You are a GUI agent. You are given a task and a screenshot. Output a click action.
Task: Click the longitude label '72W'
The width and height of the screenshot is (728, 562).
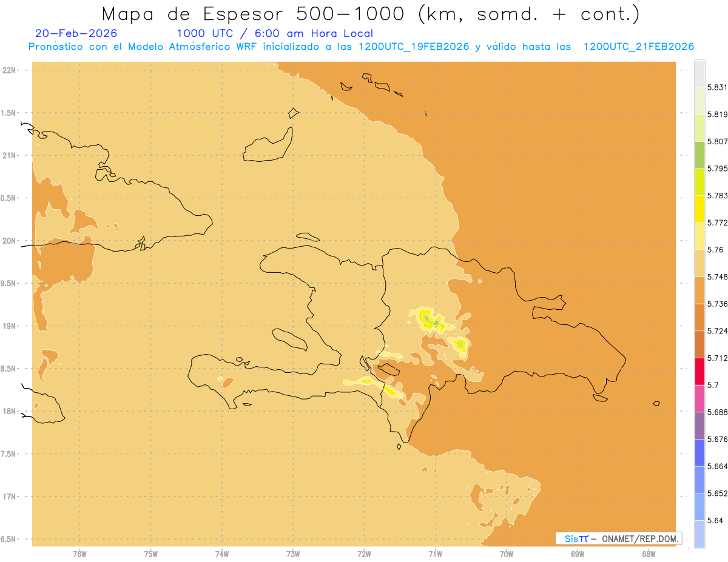(x=364, y=554)
